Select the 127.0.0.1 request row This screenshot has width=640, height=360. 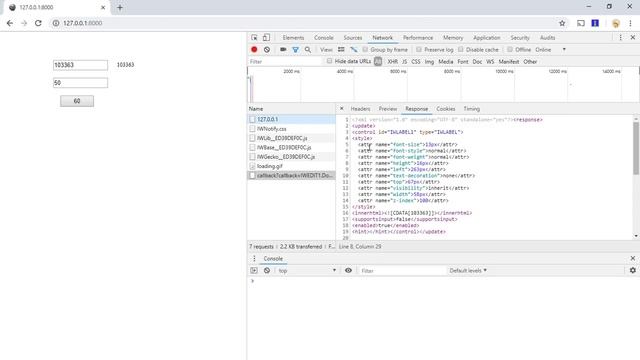click(291, 119)
